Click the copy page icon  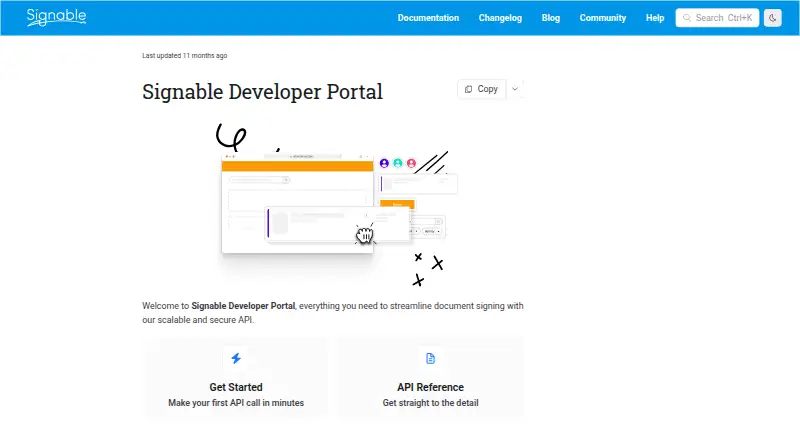[468, 89]
